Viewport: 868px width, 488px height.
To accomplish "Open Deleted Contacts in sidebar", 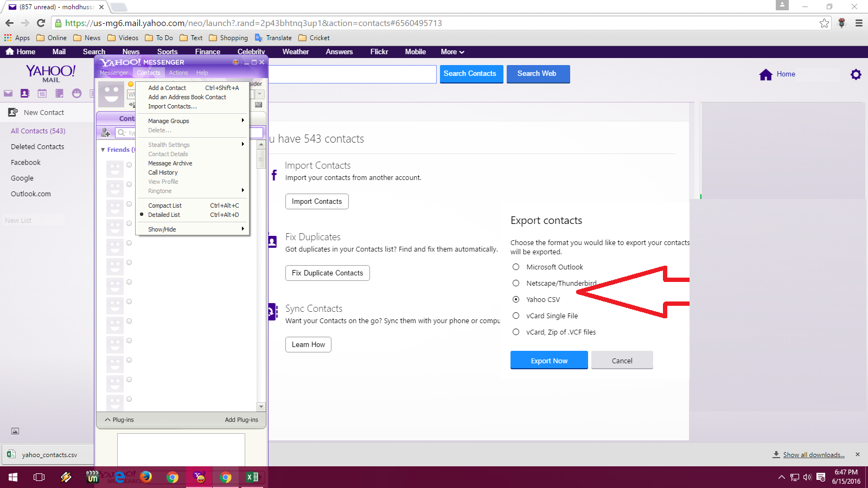I will click(x=37, y=146).
